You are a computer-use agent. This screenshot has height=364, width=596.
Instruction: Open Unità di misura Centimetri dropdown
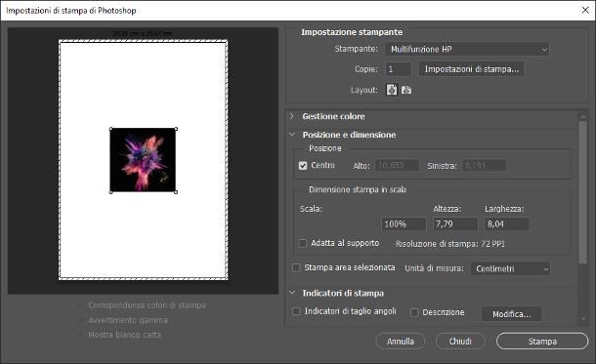(x=510, y=268)
